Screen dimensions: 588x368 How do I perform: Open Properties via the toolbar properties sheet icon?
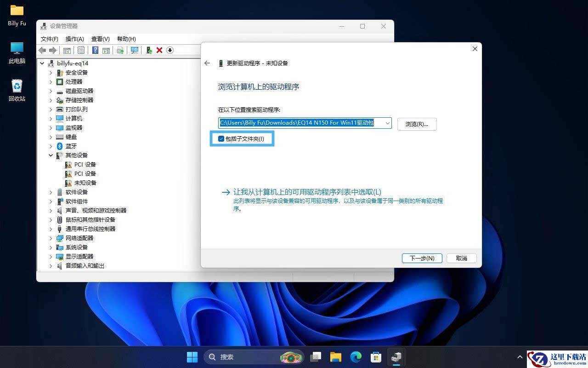point(81,50)
